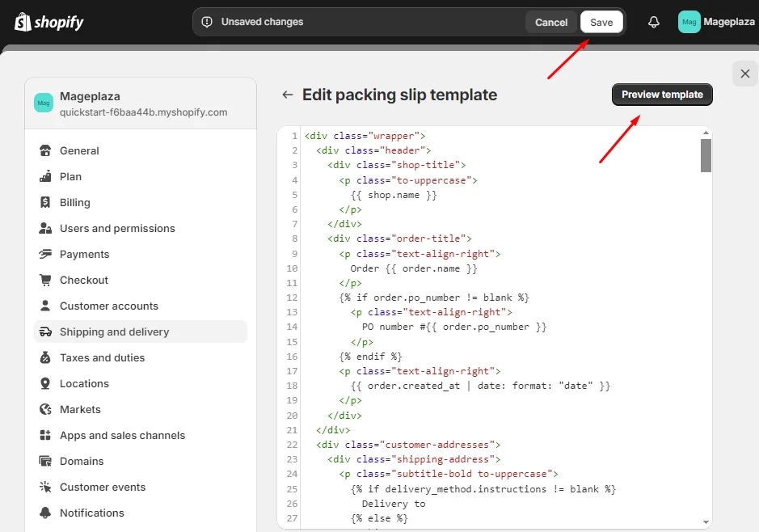
Task: Click the back arrow beside Edit packing slip template
Action: coord(288,95)
